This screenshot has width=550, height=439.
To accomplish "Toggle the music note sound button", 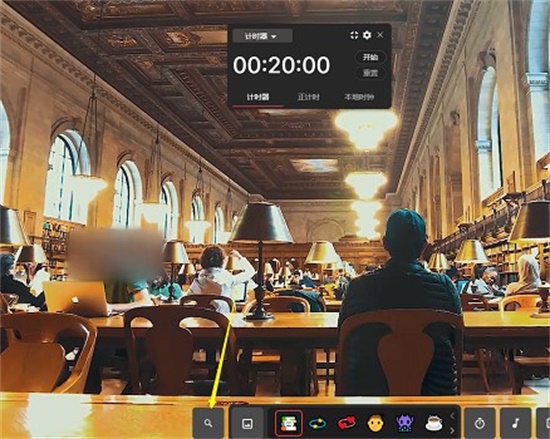I will point(515,423).
